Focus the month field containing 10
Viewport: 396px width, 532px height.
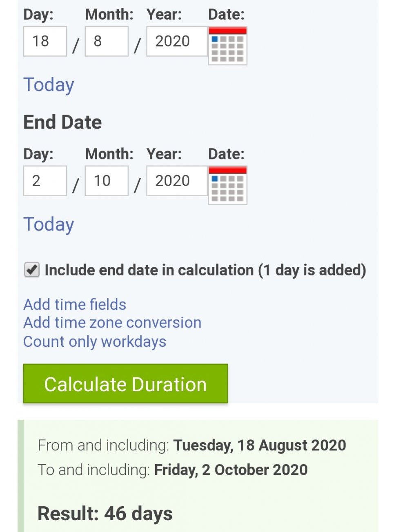[x=107, y=181]
